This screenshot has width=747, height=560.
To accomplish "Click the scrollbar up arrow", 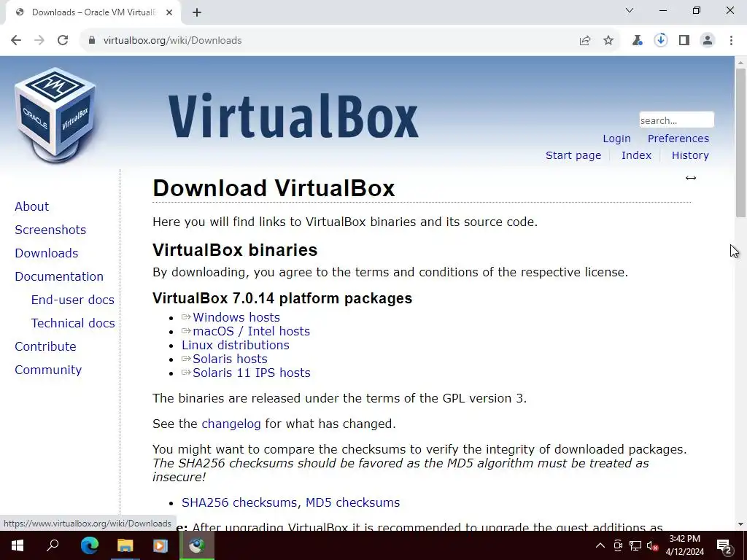I will pos(741,63).
